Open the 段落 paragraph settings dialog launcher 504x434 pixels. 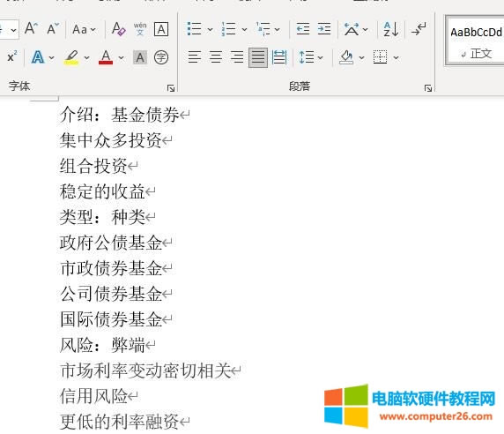428,88
